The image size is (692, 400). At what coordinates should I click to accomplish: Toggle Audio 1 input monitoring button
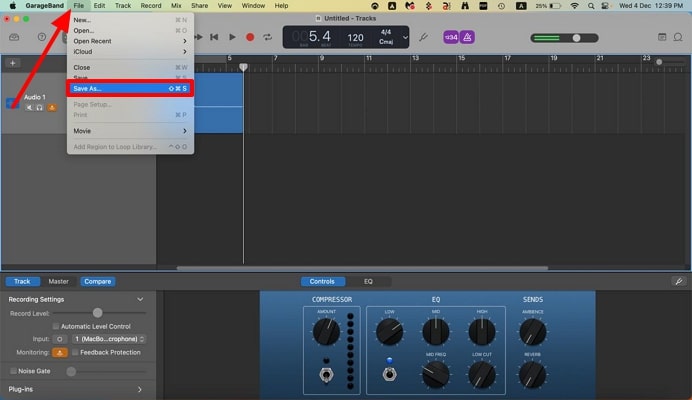(x=52, y=107)
